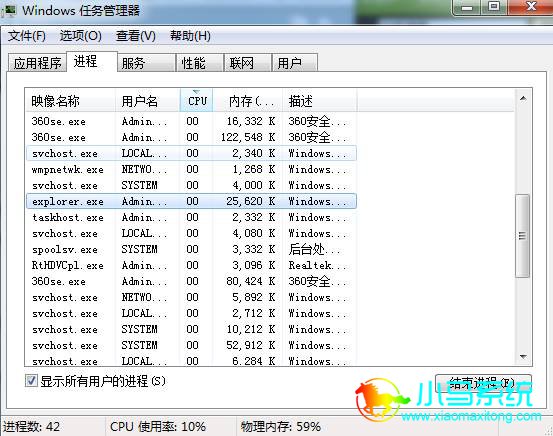The width and height of the screenshot is (553, 436).
Task: Open the 帮助(H) menu
Action: point(190,36)
